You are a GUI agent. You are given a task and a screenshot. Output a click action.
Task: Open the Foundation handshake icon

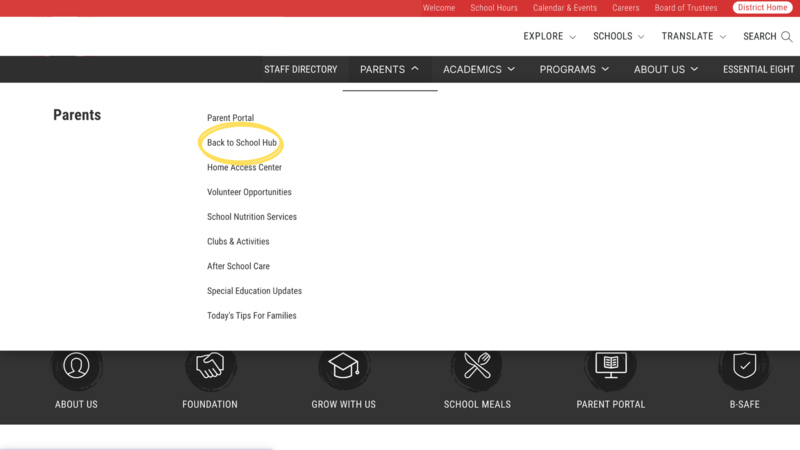pyautogui.click(x=210, y=366)
